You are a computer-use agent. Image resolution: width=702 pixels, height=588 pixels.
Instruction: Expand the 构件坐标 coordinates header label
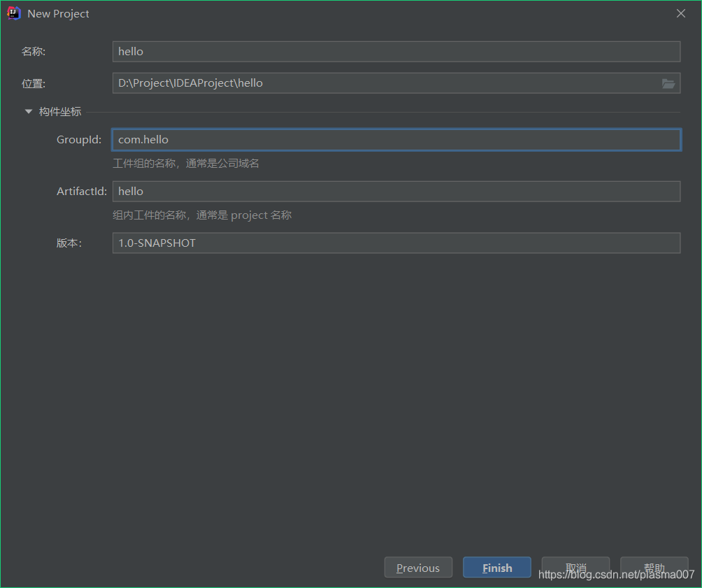tap(60, 110)
